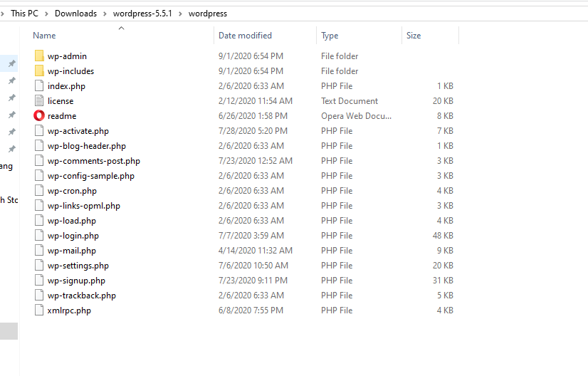The image size is (588, 376).
Task: Select wp-activate.php file name
Action: coord(78,131)
